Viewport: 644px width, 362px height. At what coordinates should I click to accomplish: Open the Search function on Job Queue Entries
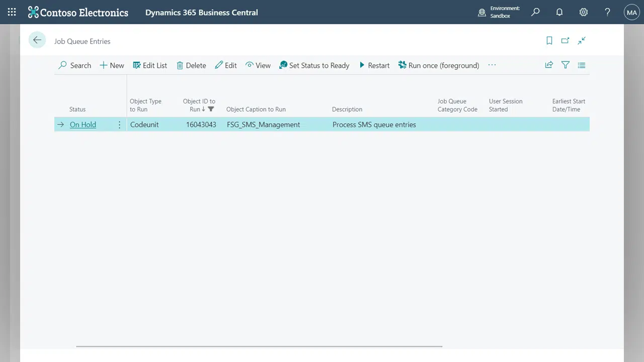pos(74,65)
